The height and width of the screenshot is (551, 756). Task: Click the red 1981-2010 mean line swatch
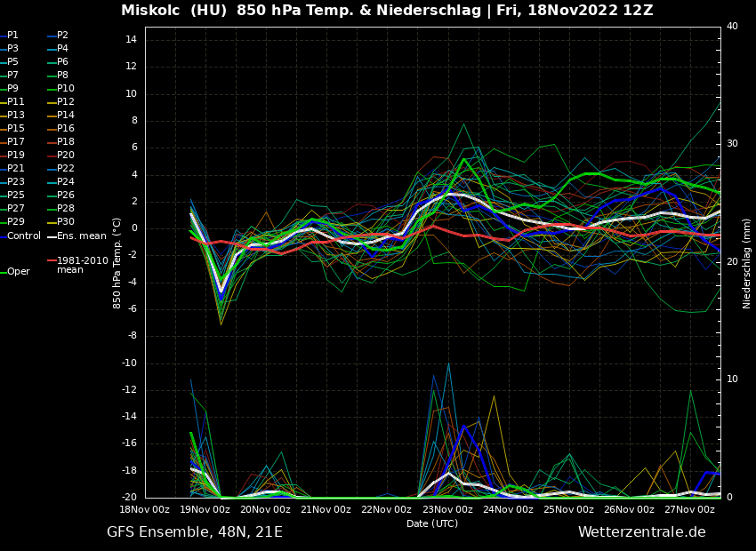coord(52,261)
